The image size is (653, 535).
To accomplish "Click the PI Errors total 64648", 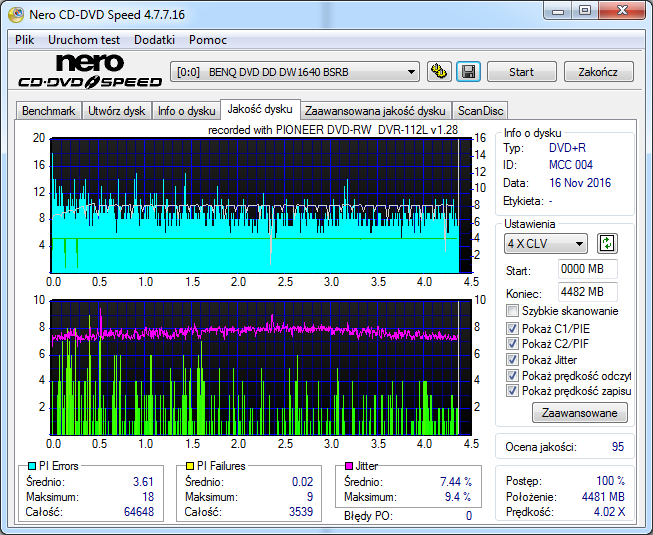I will coord(139,512).
